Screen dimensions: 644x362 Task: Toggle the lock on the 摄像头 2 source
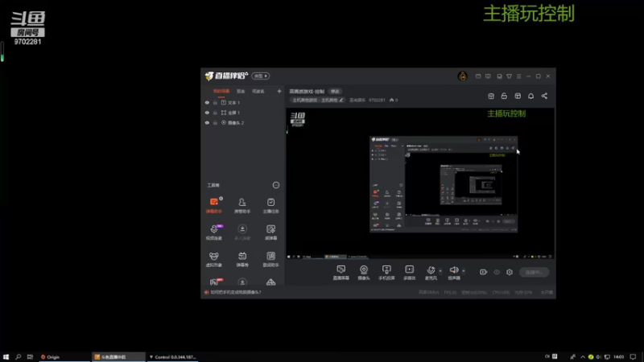tap(215, 123)
